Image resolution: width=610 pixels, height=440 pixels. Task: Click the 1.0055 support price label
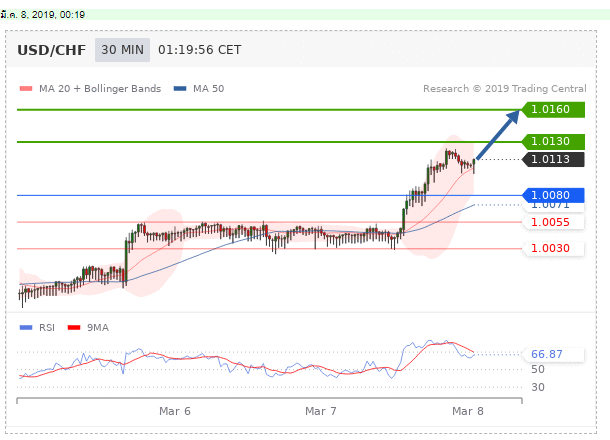(x=553, y=222)
